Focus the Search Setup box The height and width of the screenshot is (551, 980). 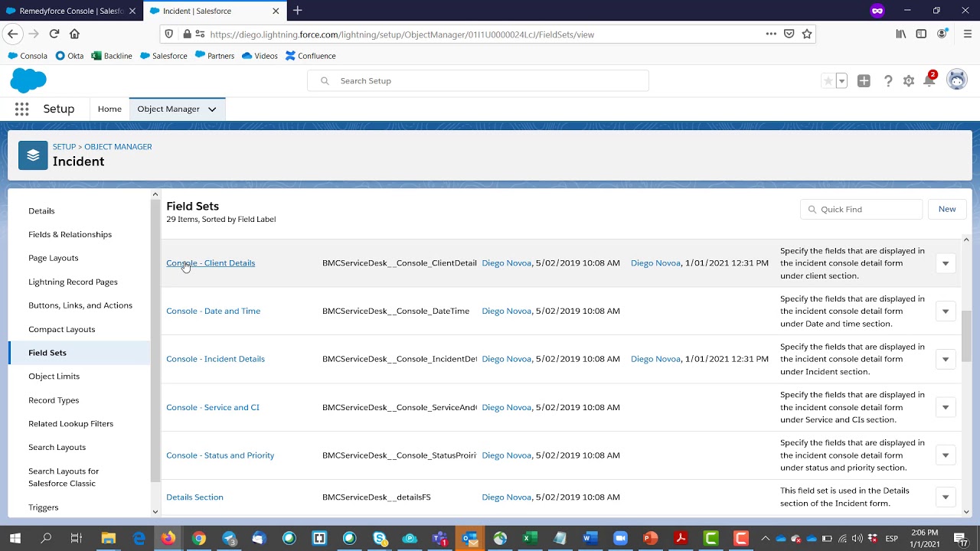(478, 80)
